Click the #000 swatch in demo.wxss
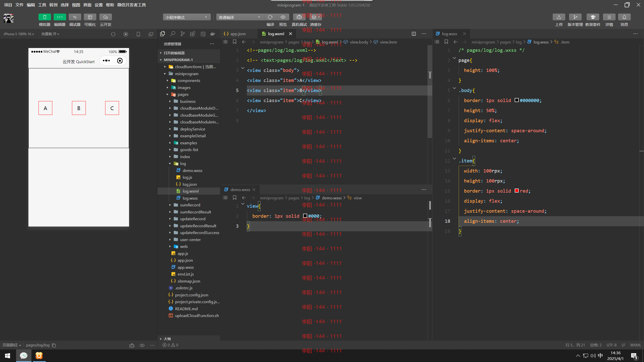 click(305, 216)
